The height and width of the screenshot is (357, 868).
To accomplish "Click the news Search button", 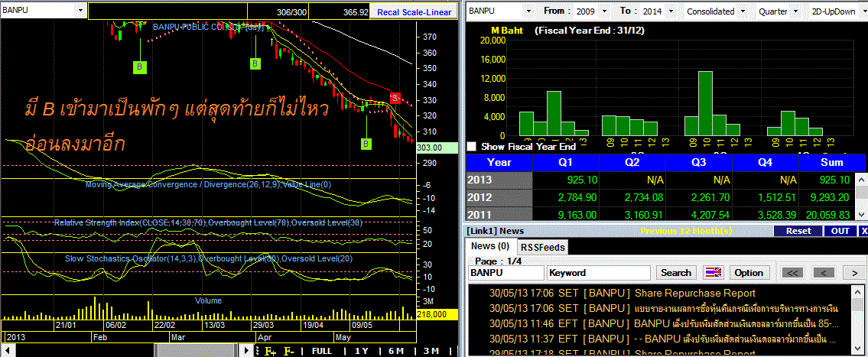I will tap(676, 272).
